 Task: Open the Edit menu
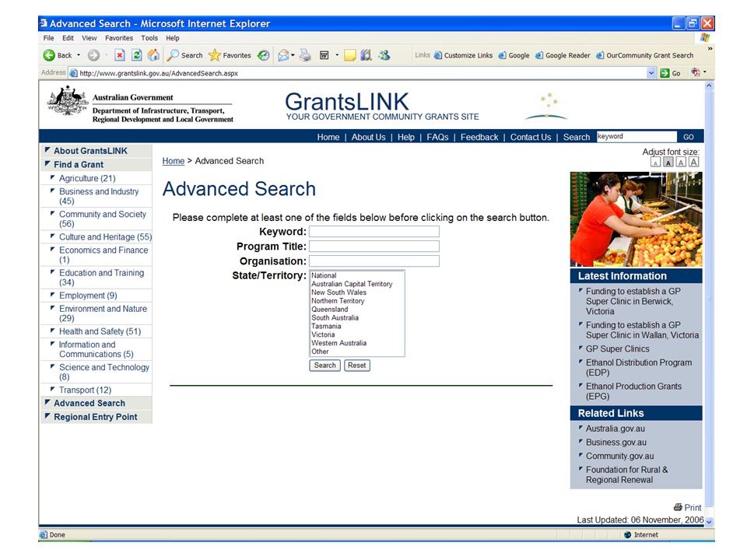pos(68,38)
